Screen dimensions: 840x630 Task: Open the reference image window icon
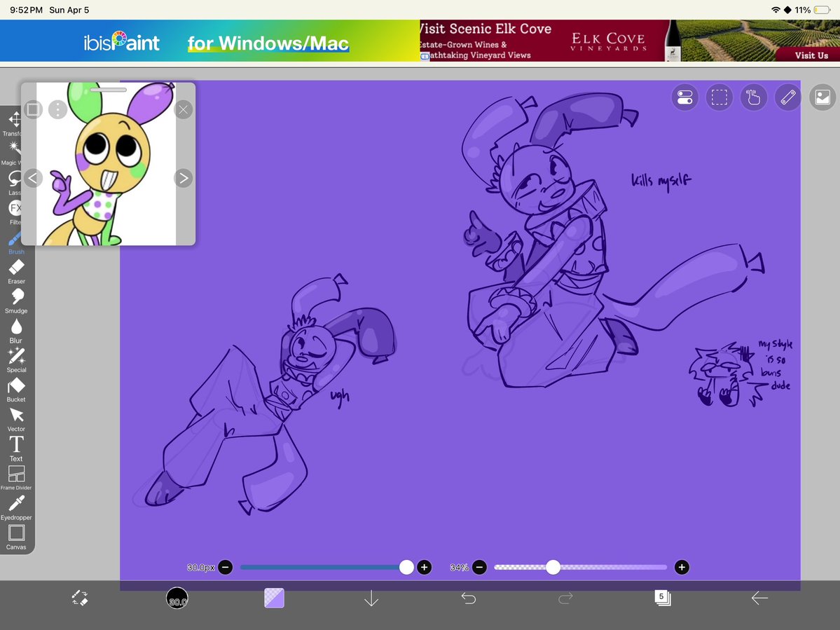822,97
